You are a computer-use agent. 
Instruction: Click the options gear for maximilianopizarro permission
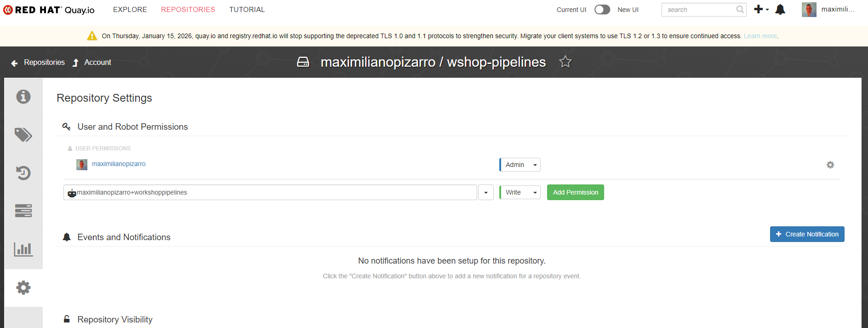coord(830,165)
